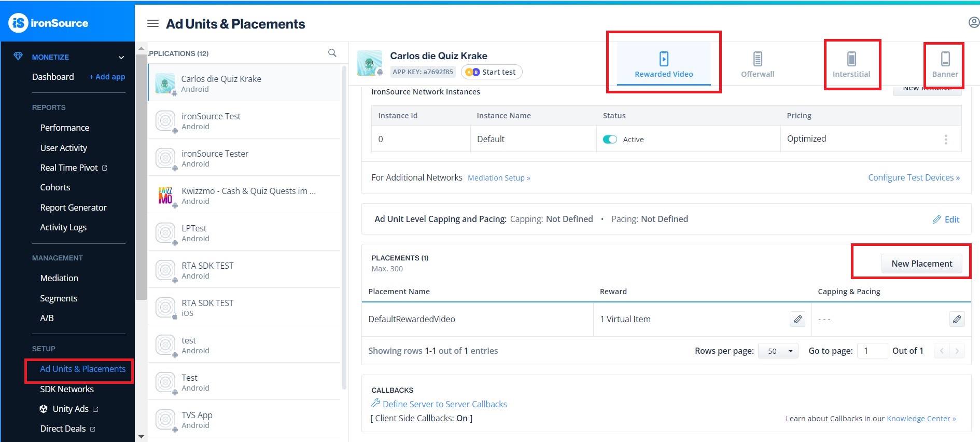Switch to the Rewarded Video tab

(664, 64)
